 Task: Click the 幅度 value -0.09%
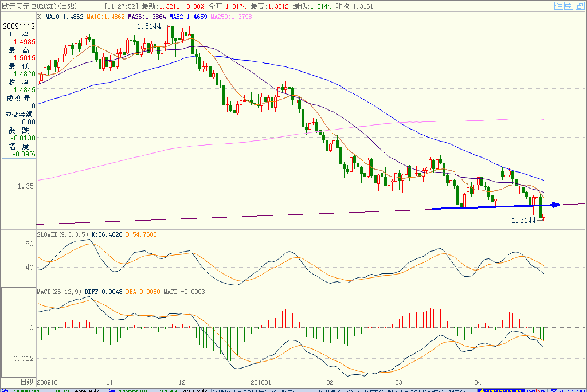tap(24, 154)
